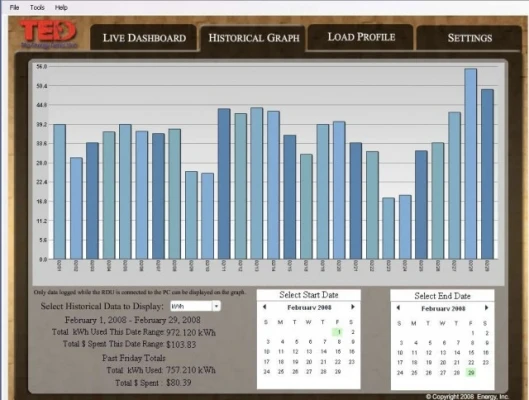This screenshot has height=400, width=529.
Task: Go to next month in Start Date calendar
Action: (x=353, y=307)
